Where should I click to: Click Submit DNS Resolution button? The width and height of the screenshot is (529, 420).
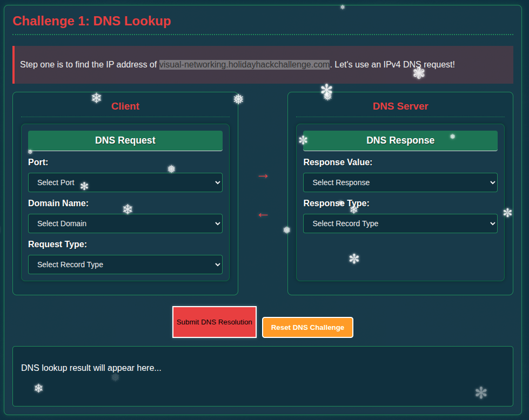[x=214, y=322]
